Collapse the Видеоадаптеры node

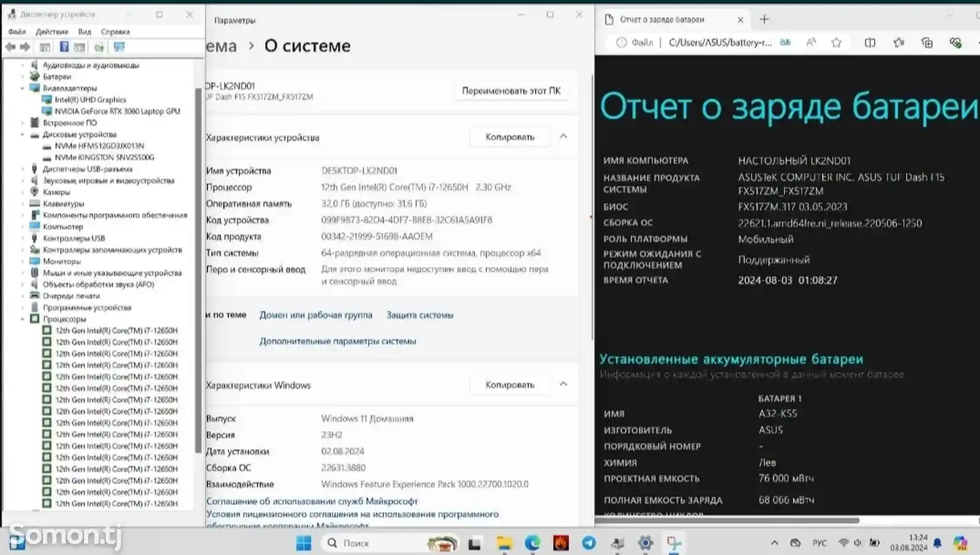23,88
